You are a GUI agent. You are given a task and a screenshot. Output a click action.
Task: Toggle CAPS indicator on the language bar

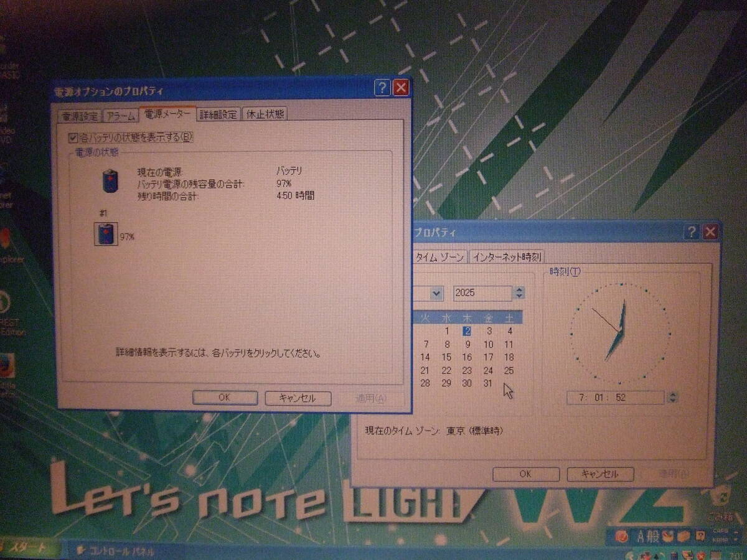tap(720, 532)
